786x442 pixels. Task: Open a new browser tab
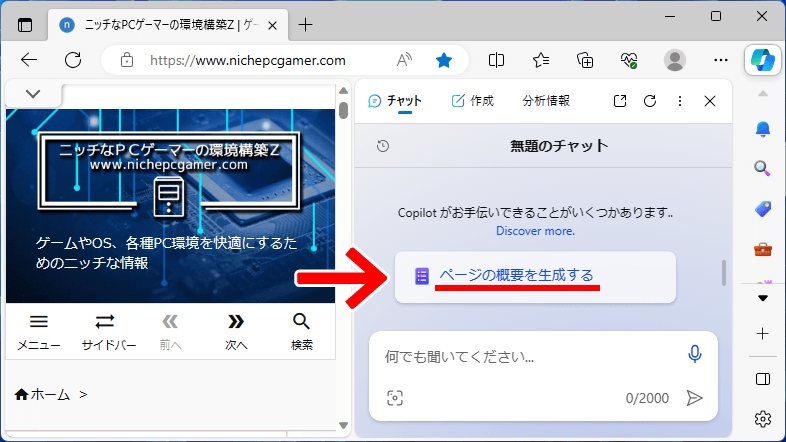pyautogui.click(x=305, y=25)
